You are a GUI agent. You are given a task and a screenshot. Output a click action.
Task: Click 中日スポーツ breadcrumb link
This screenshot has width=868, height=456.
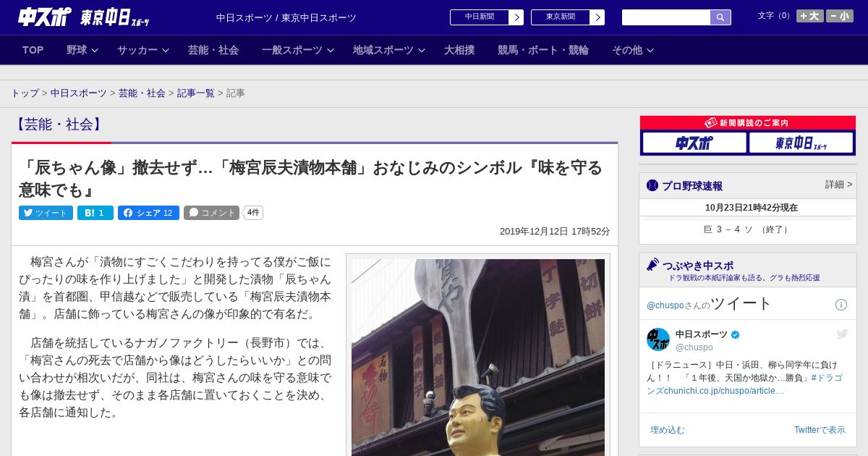78,93
